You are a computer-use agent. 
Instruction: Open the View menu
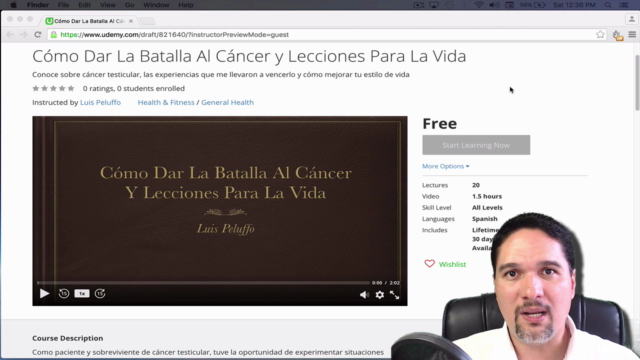(x=108, y=5)
